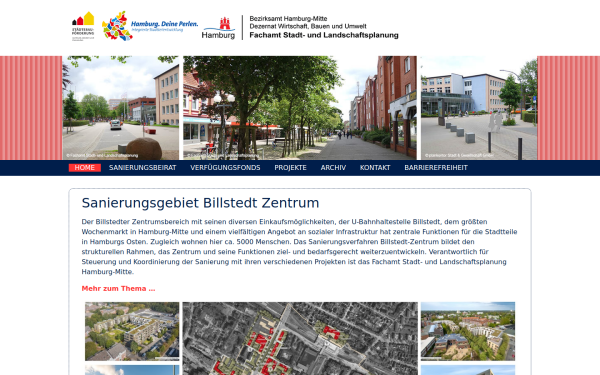This screenshot has height=375, width=600.
Task: Open the SANIERUNGSBEIRAT menu item
Action: tap(142, 168)
